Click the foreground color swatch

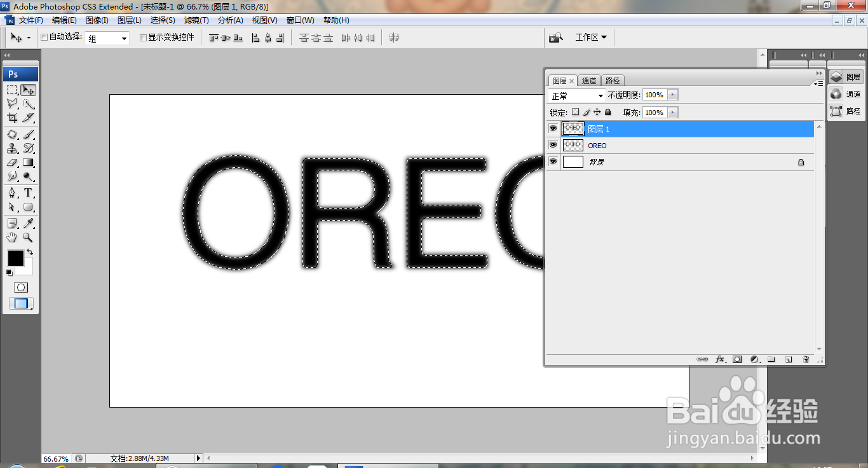(x=15, y=258)
